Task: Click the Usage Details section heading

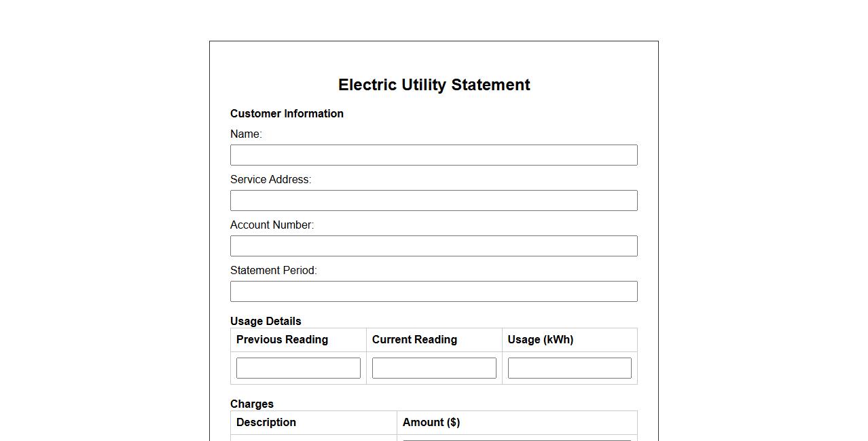Action: [x=266, y=321]
